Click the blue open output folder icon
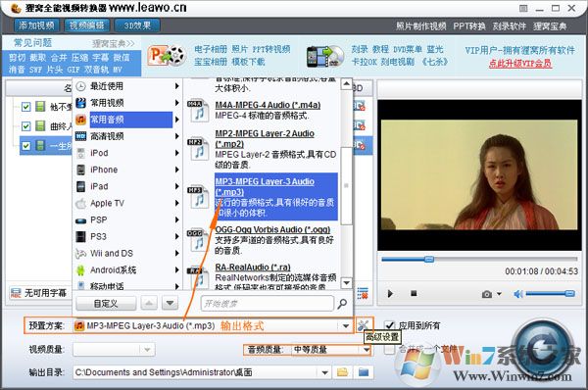The height and width of the screenshot is (390, 588). click(x=364, y=372)
